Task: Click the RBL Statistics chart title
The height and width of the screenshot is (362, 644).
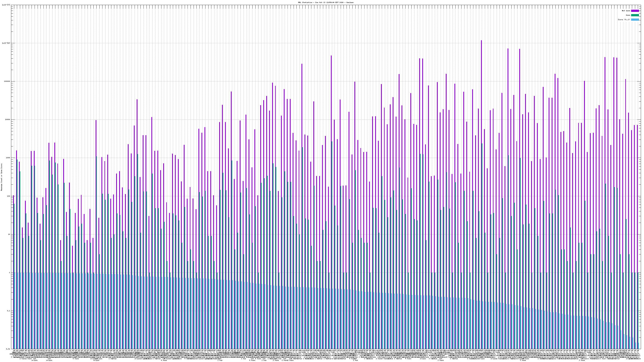Action: pyautogui.click(x=322, y=2)
